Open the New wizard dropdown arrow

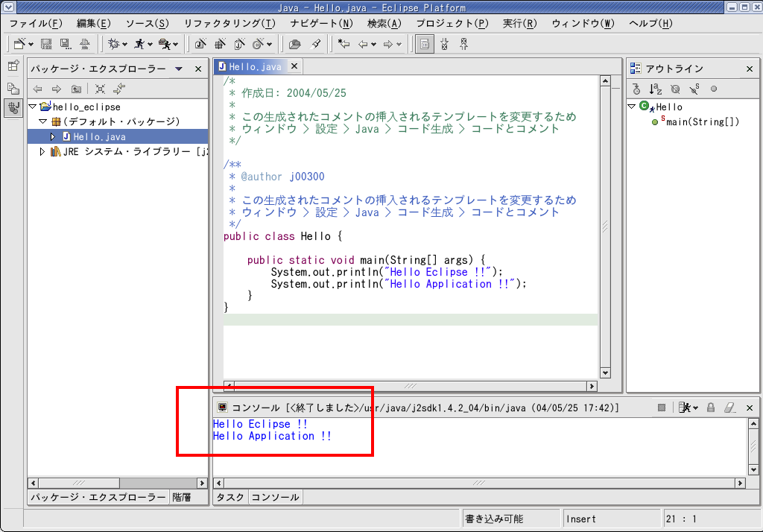31,45
